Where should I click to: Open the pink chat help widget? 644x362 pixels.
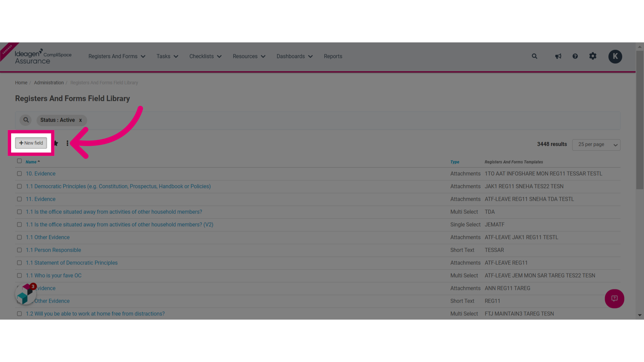[x=614, y=298]
